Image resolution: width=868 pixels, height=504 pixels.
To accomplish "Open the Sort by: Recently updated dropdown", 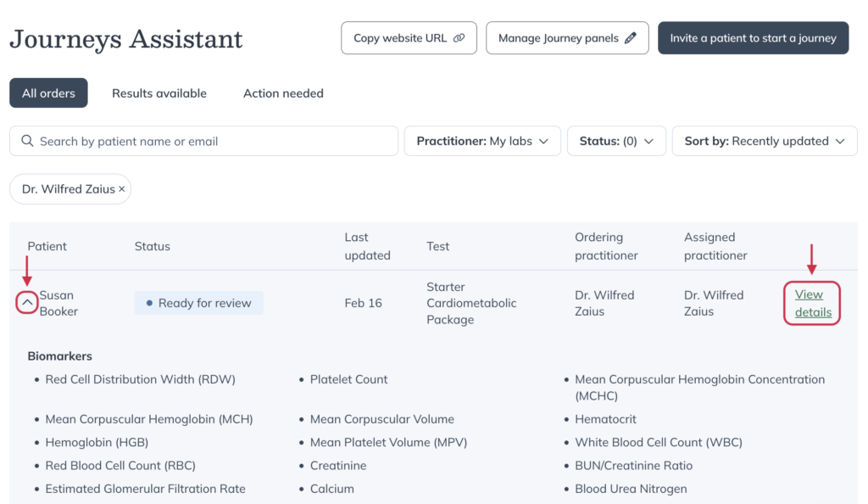I will (764, 141).
